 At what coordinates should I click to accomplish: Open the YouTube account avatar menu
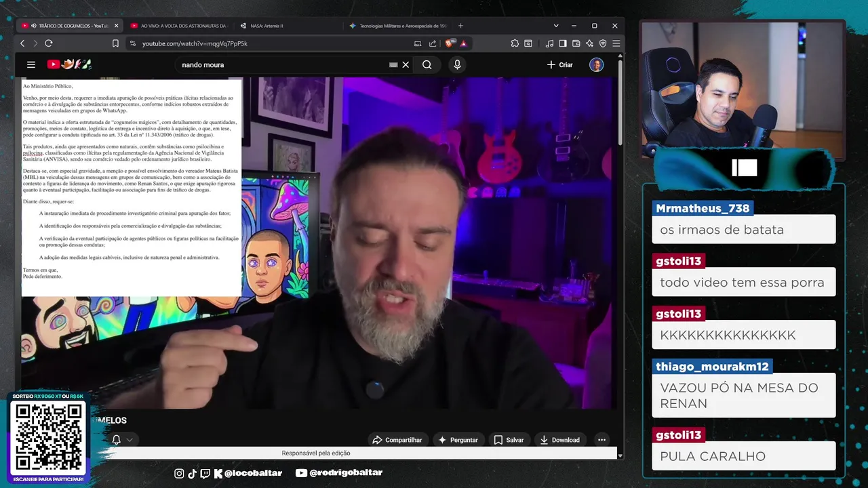596,64
